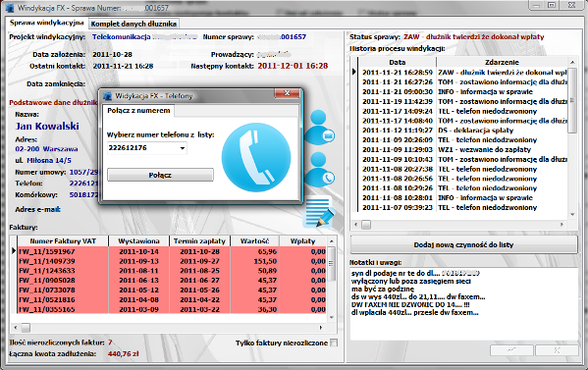Click Dodaj nową czynność do listy button
The image size is (588, 370).
pyautogui.click(x=463, y=244)
